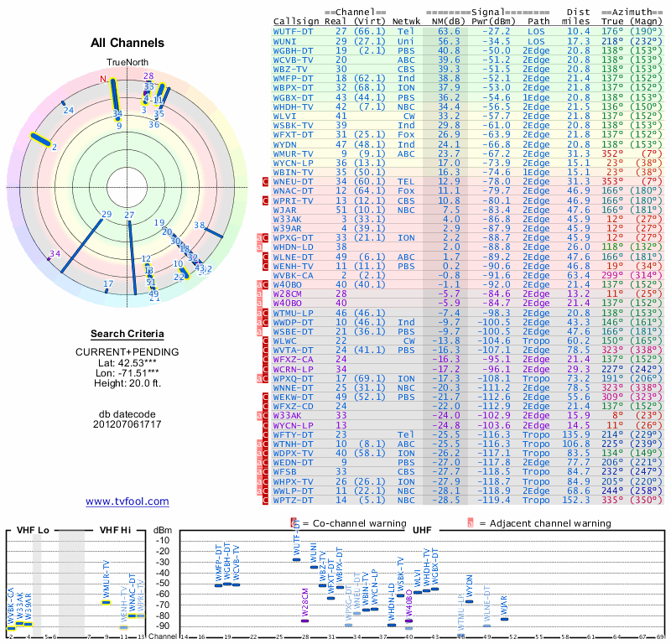The width and height of the screenshot is (671, 644).
Task: Select the WGBH-DT callsign entry
Action: [x=293, y=50]
